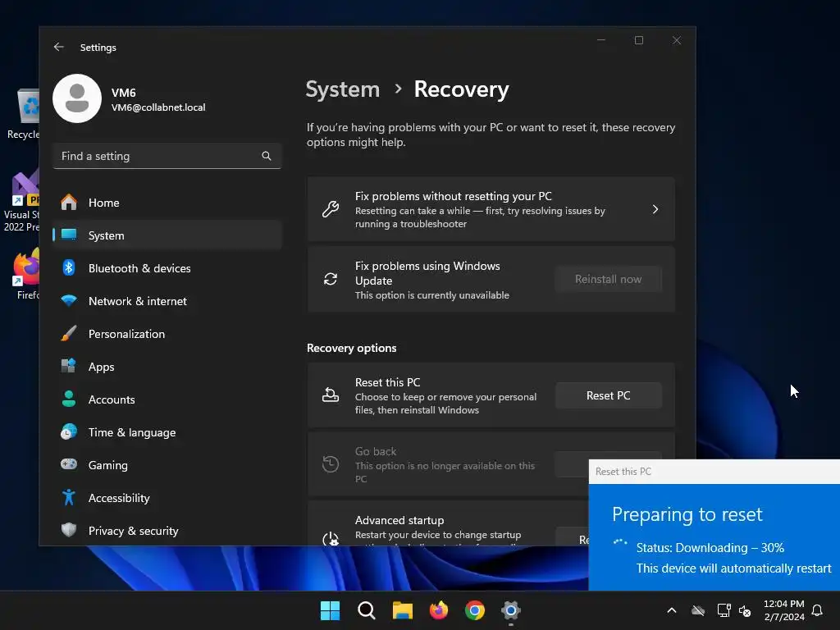
Task: Click the Recovery options heading
Action: pyautogui.click(x=351, y=348)
